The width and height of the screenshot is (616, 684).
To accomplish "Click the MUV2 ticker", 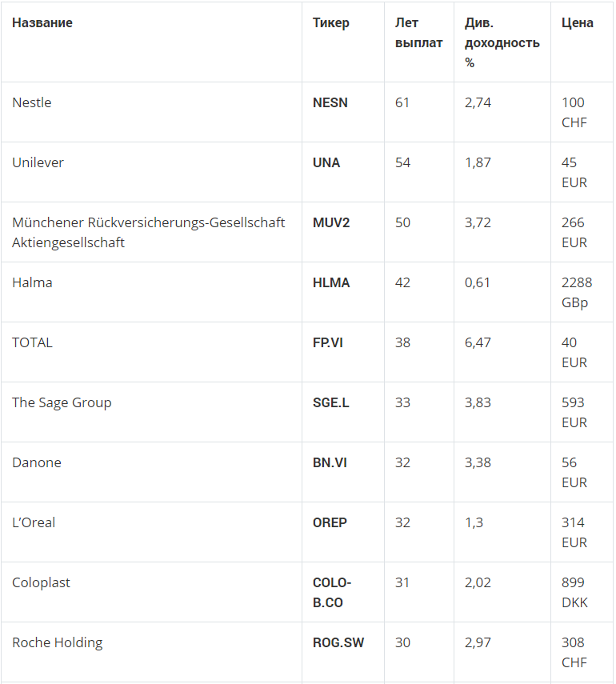I will pos(331,222).
